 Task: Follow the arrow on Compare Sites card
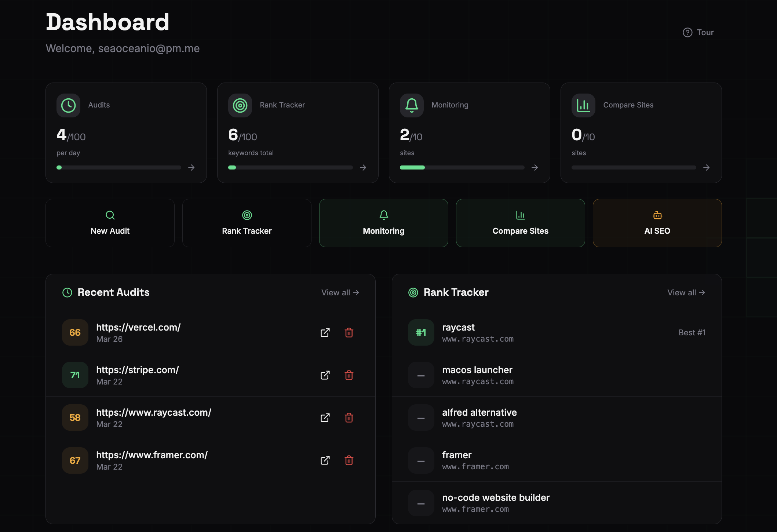click(x=707, y=167)
